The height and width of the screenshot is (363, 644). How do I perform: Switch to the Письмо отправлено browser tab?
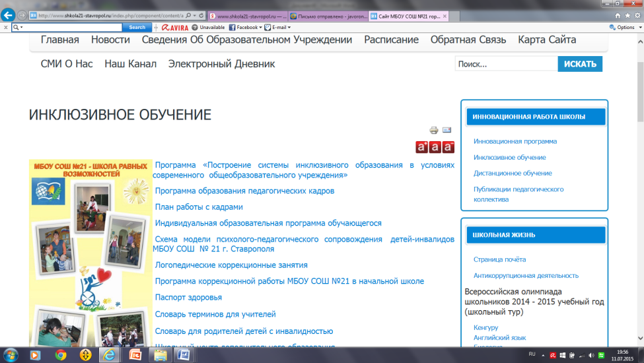pyautogui.click(x=327, y=15)
